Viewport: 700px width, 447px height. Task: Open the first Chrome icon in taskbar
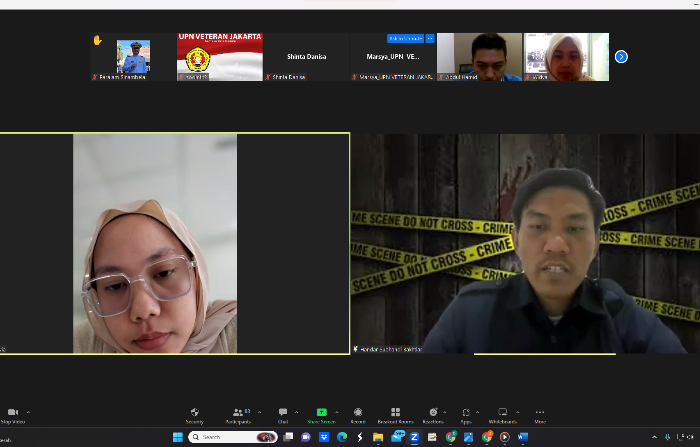point(451,437)
